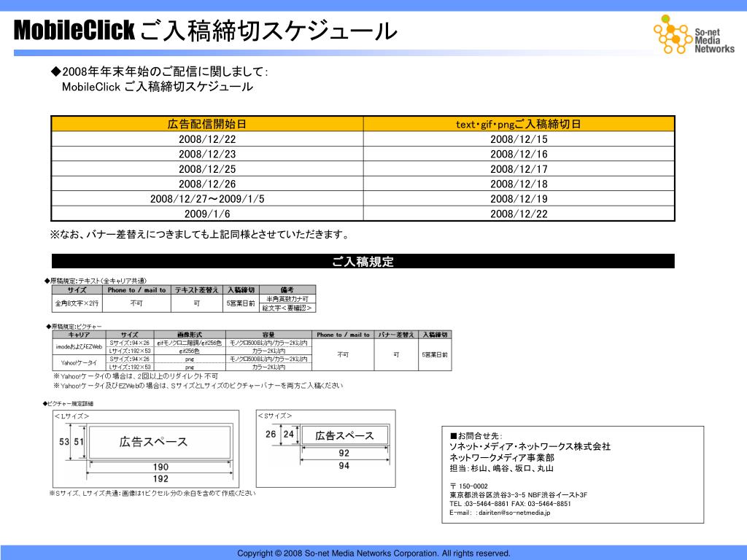Click the So-net Media Networks logo
This screenshot has height=560, width=747.
[694, 34]
